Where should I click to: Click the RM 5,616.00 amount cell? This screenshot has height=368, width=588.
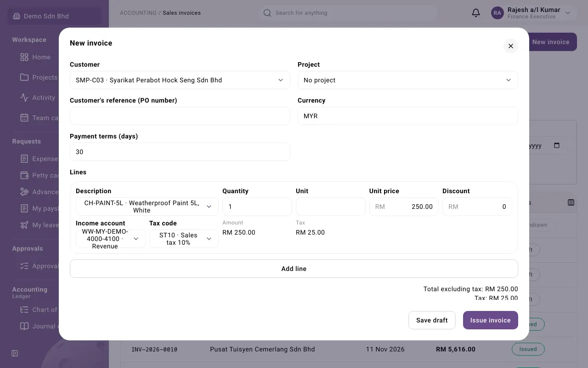(456, 349)
